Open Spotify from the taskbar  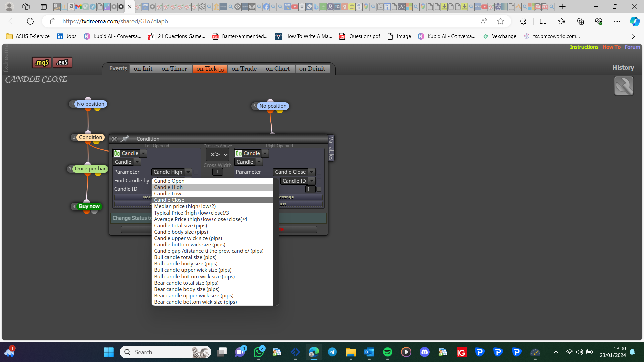point(387,352)
